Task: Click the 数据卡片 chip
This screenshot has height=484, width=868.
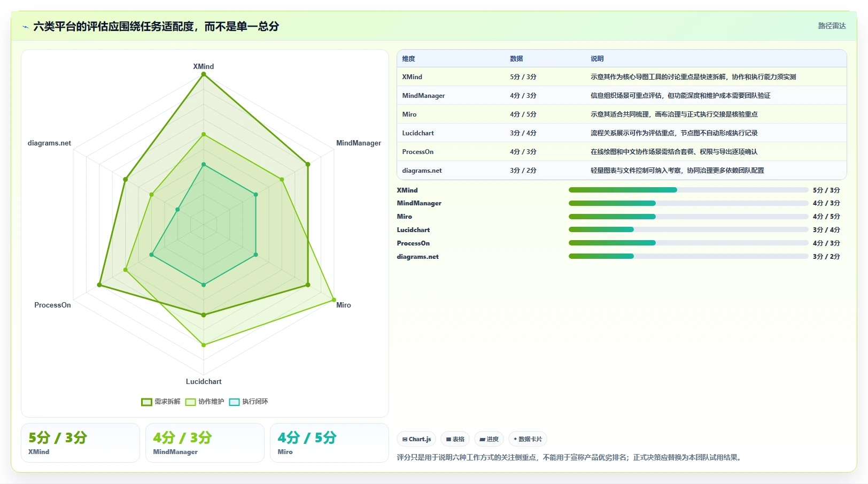Action: click(528, 439)
